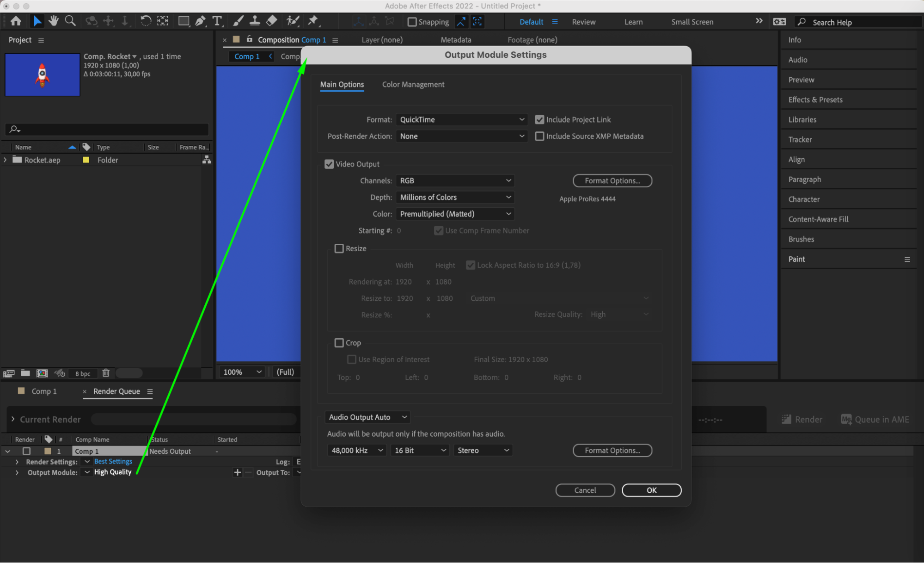Switch to Color Management tab

coord(413,85)
